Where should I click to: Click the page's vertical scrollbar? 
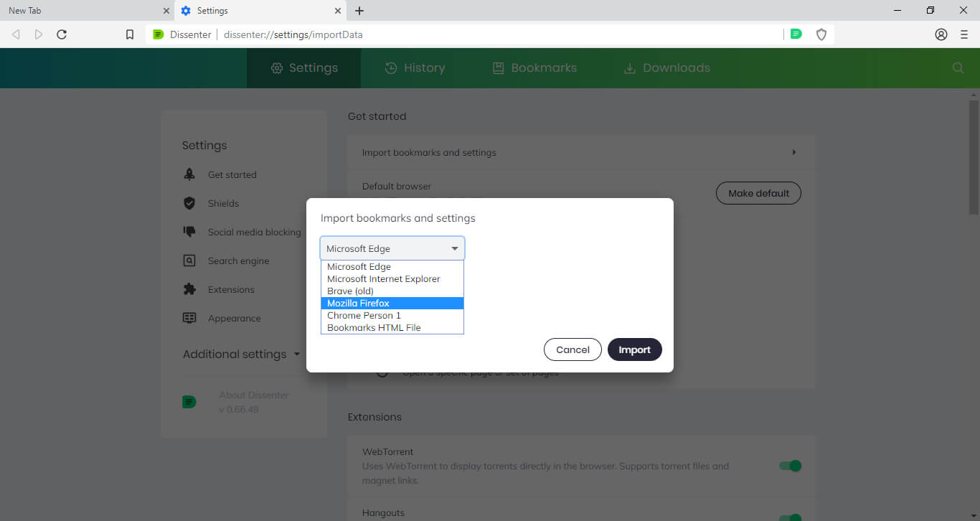coord(974,158)
